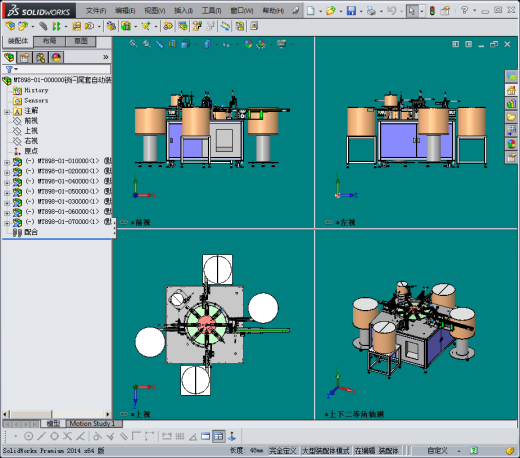Expand the manager tabs with double chevron

pos(106,57)
